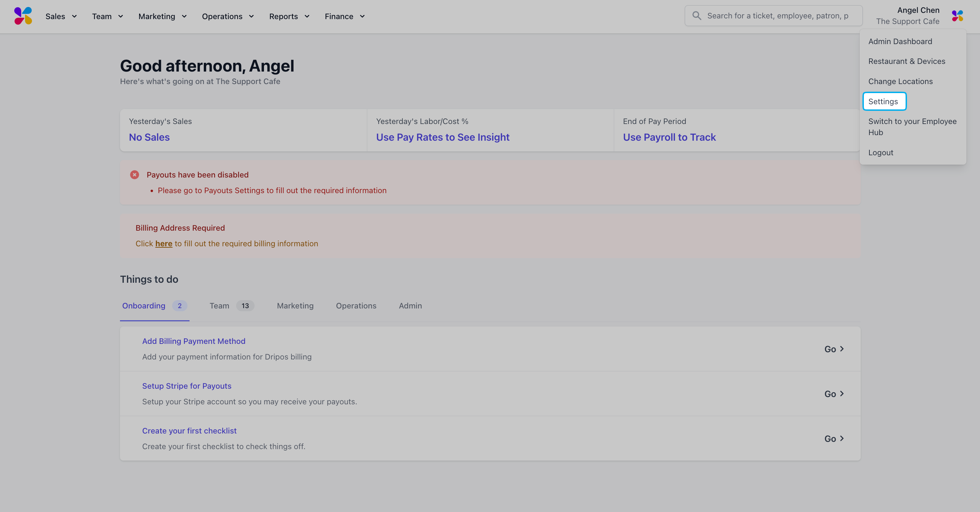This screenshot has width=980, height=512.
Task: Click the user avatar pinwheel icon
Action: click(x=957, y=16)
